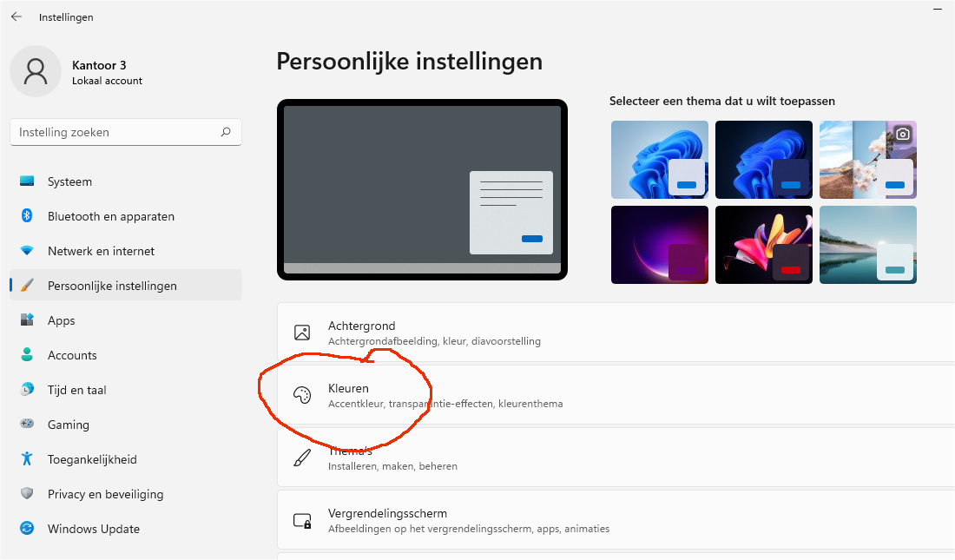Open the Thema's settings row
This screenshot has height=560, width=955.
[616, 457]
